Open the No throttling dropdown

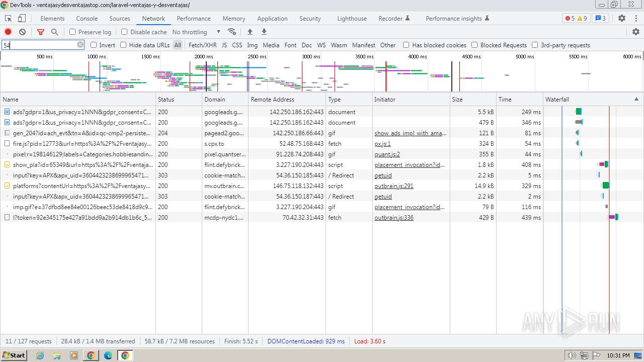(x=196, y=32)
